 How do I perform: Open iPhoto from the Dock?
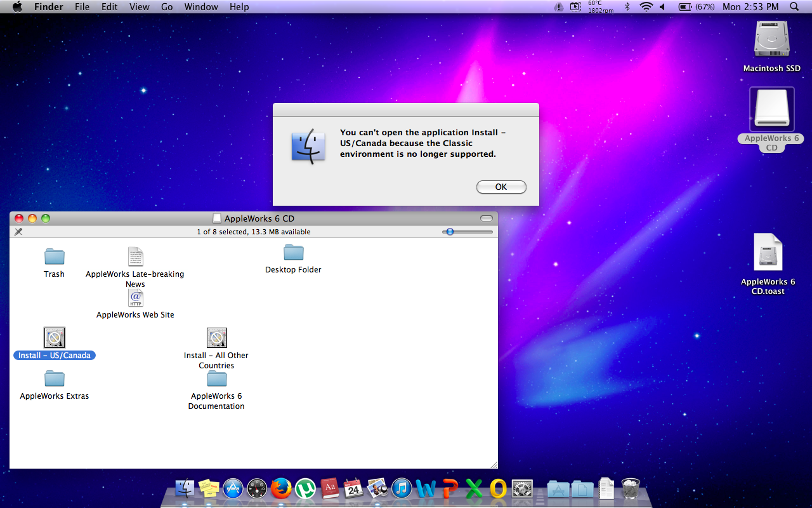[x=377, y=488]
